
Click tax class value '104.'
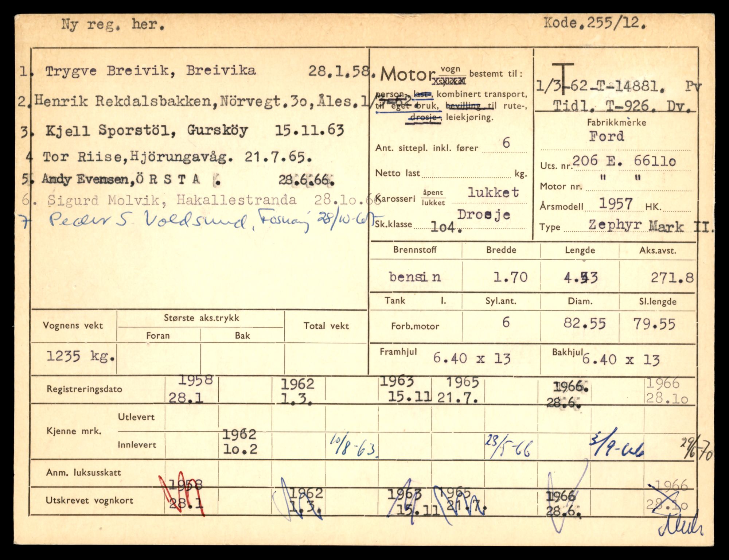pos(447,228)
